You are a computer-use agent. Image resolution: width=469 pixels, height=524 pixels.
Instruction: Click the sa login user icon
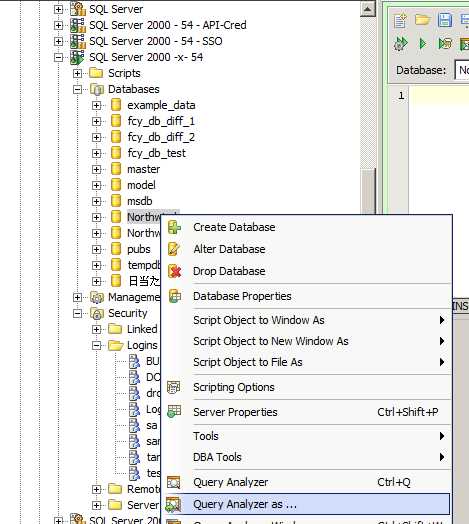coord(135,425)
